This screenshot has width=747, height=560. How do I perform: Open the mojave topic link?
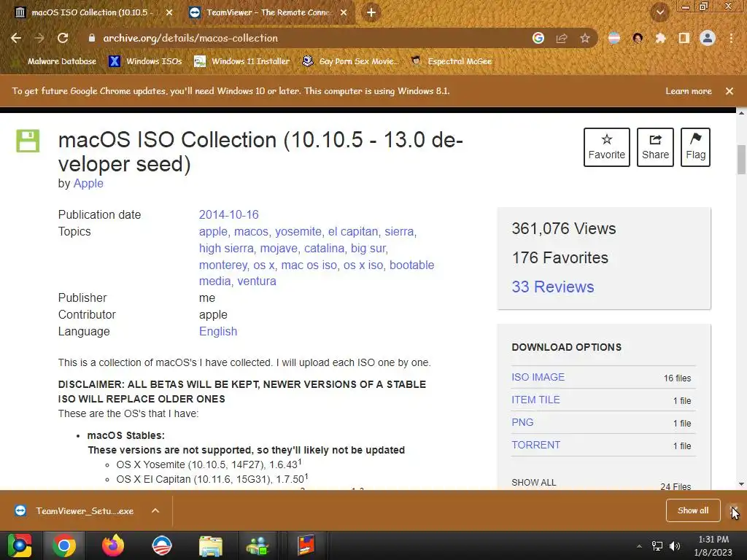tap(279, 248)
